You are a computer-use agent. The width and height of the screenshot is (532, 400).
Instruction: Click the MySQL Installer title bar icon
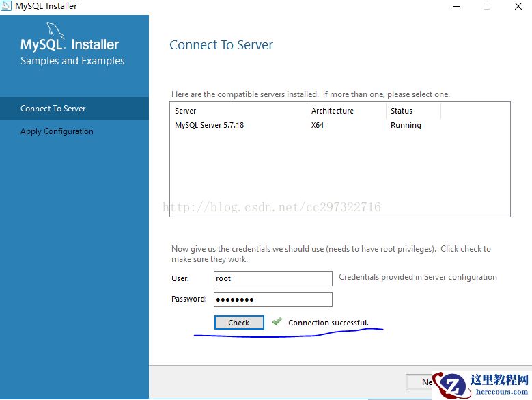coord(5,5)
